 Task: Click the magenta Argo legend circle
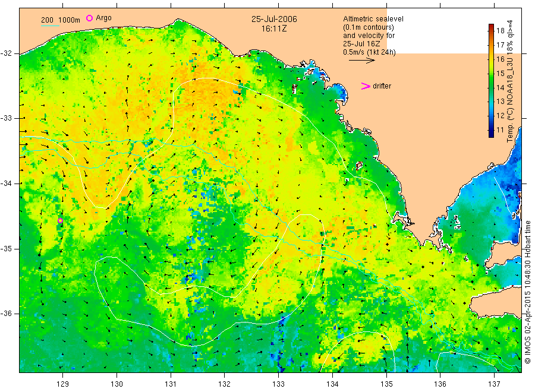[x=89, y=18]
